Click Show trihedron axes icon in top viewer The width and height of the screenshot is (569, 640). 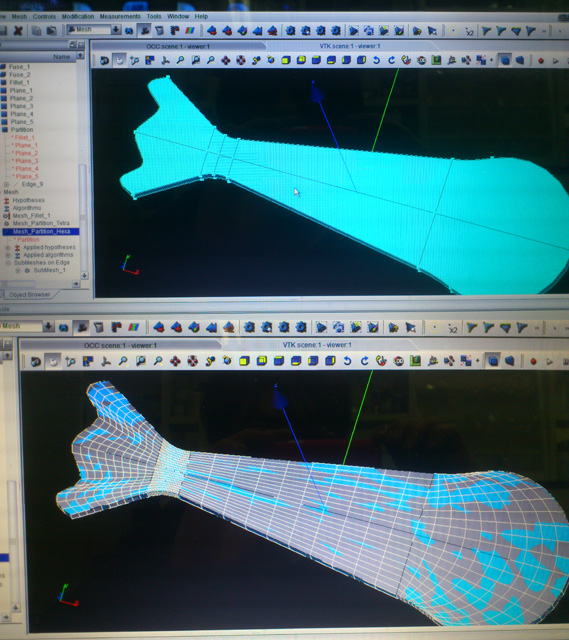tap(165, 61)
